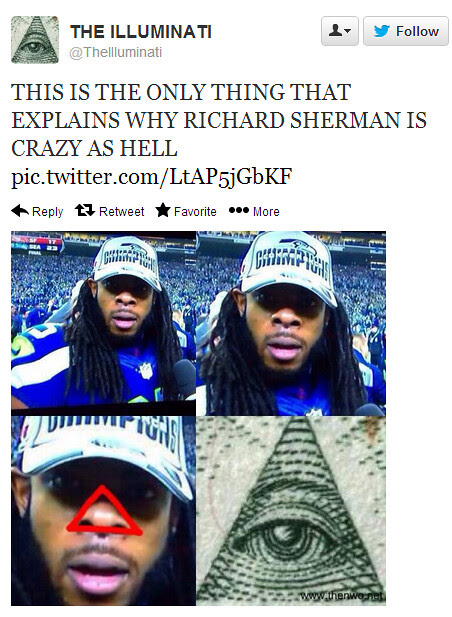Select the Favorite text action
This screenshot has height=617, width=452.
coord(195,212)
